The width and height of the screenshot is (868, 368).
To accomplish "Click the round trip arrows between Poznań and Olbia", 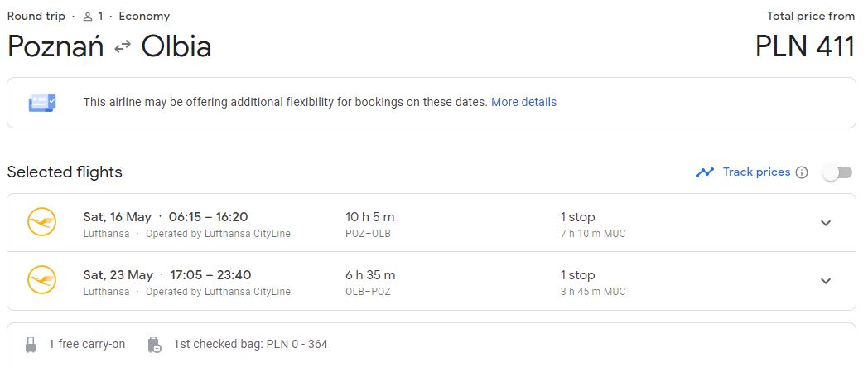I will coord(123,47).
